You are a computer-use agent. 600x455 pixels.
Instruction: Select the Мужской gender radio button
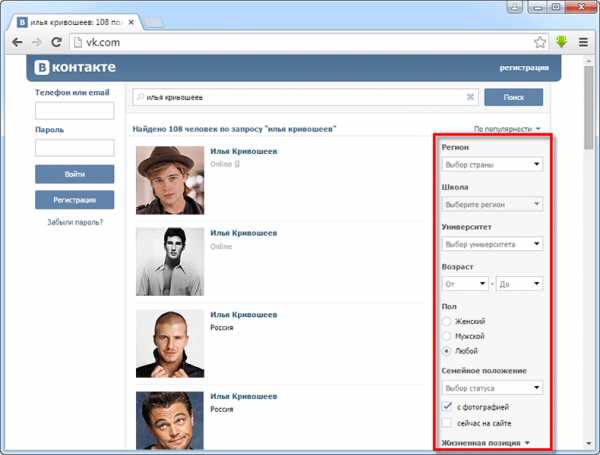pyautogui.click(x=447, y=336)
